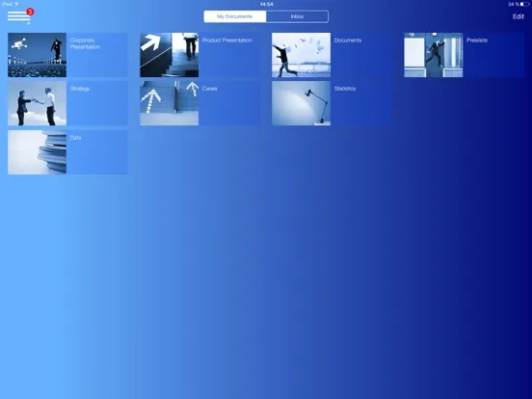Screen dimensions: 532x399
Task: Tap the Wi-Fi icon in status bar
Action: pyautogui.click(x=16, y=4)
